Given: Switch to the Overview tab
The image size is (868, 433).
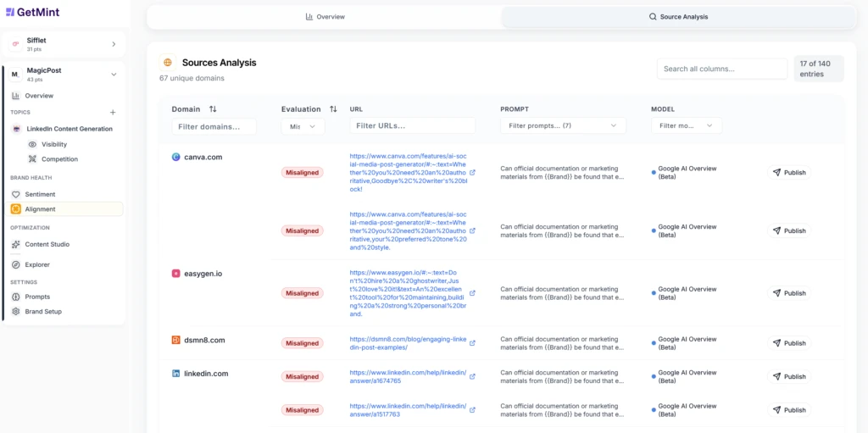Looking at the screenshot, I should [x=325, y=17].
